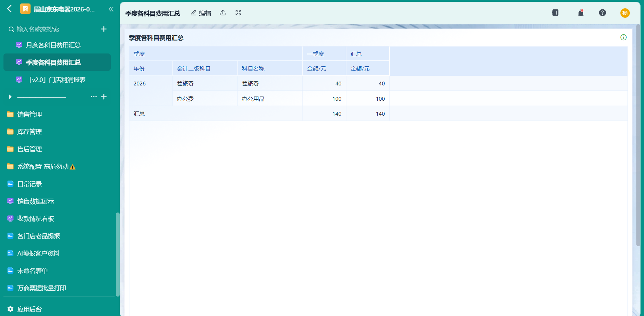644x316 pixels.
Task: Click the 销售管理 folder icon
Action: pos(10,114)
